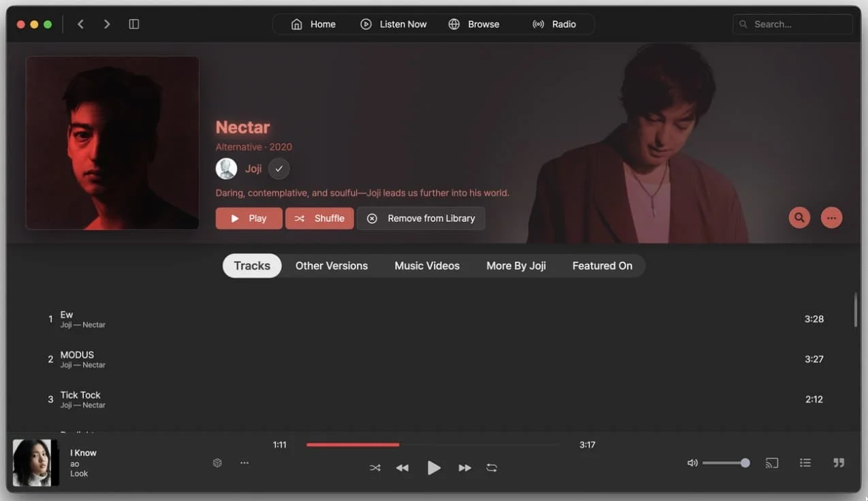
Task: Click the track list scrollbar
Action: click(856, 310)
